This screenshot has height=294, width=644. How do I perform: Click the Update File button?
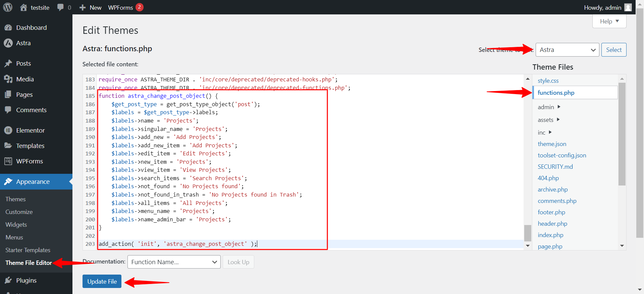click(102, 282)
